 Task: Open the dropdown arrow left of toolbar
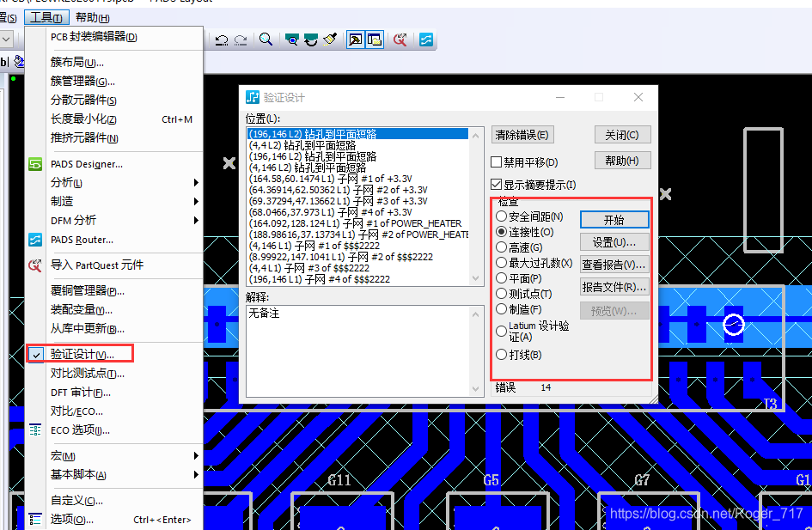[x=6, y=39]
